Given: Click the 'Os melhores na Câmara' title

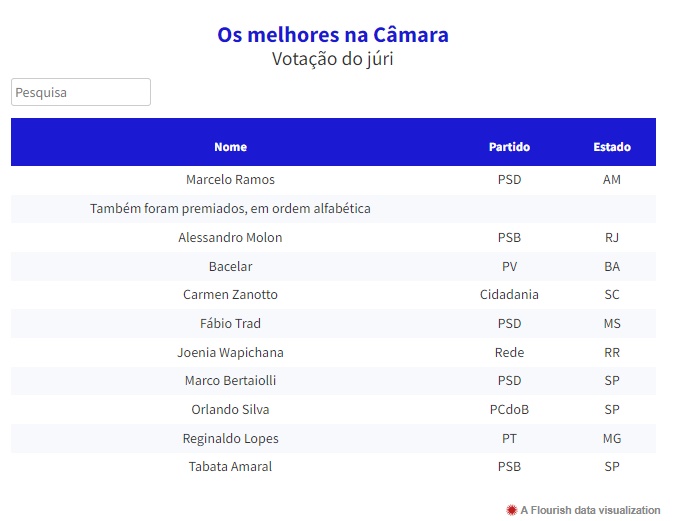Looking at the screenshot, I should point(333,35).
